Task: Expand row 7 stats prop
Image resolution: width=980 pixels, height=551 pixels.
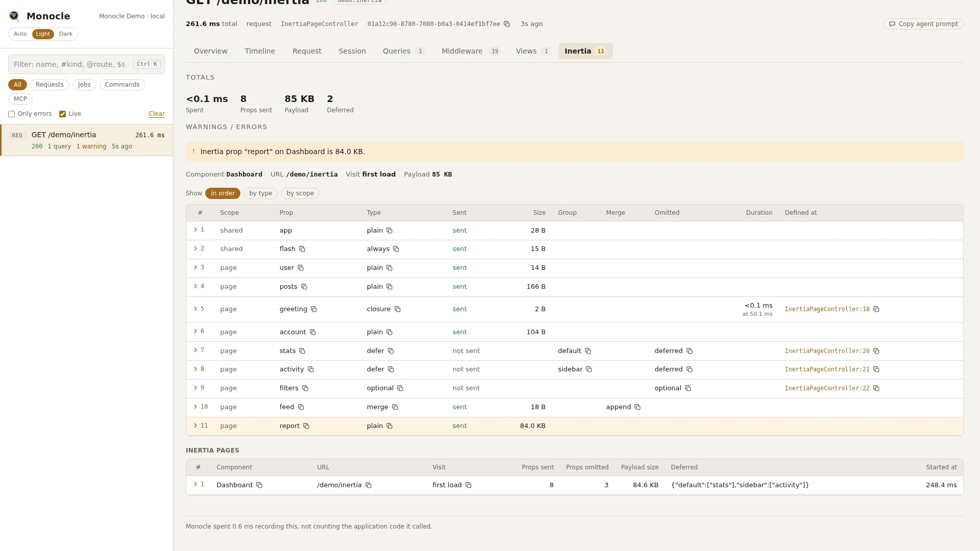Action: (195, 350)
